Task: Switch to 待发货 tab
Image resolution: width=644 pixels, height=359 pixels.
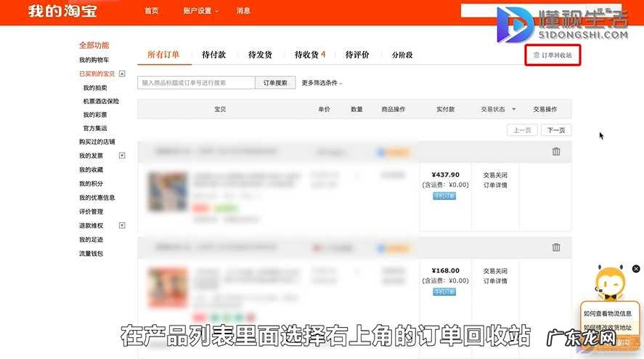Action: [261, 55]
